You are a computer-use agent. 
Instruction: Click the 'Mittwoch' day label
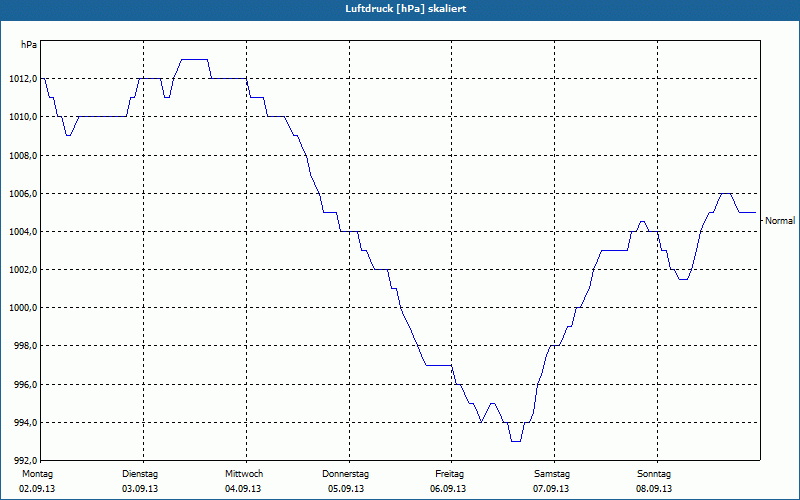pos(244,474)
